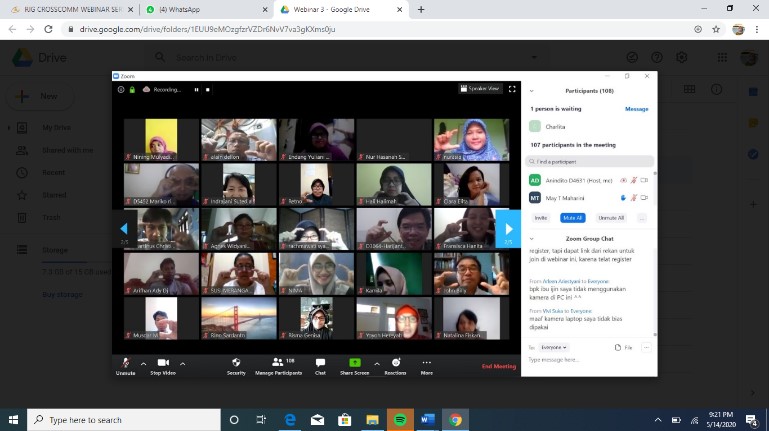The height and width of the screenshot is (431, 769).
Task: Pause the Zoom recording
Action: click(x=196, y=89)
